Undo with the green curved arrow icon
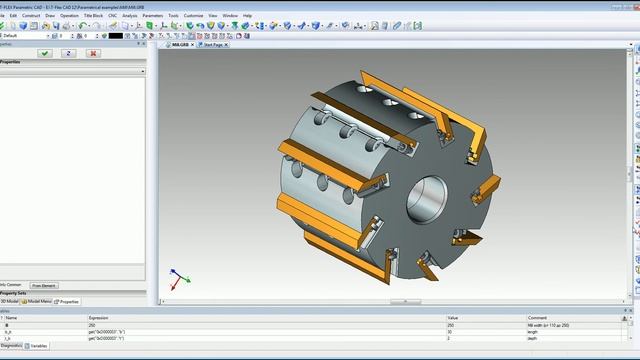 pos(83,26)
